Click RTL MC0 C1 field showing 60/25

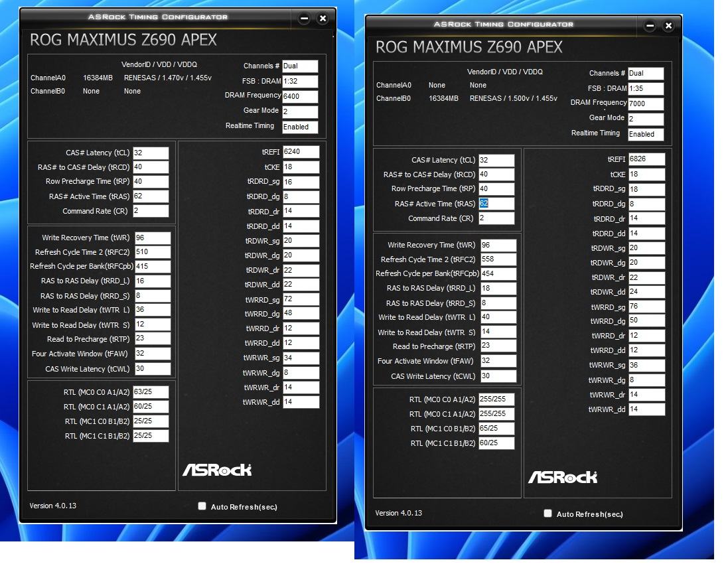coord(151,407)
